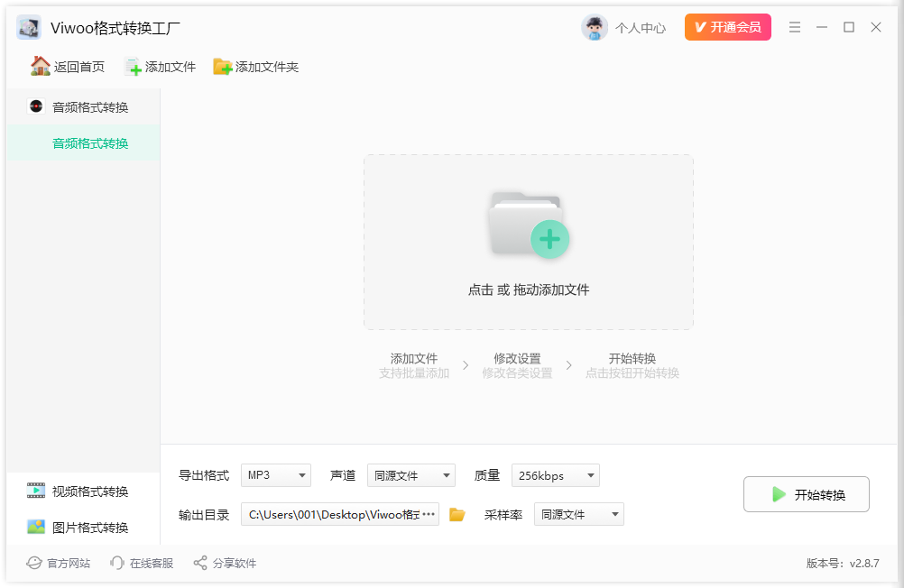Click the 在线客服 headset icon
The width and height of the screenshot is (904, 588).
pos(116,563)
